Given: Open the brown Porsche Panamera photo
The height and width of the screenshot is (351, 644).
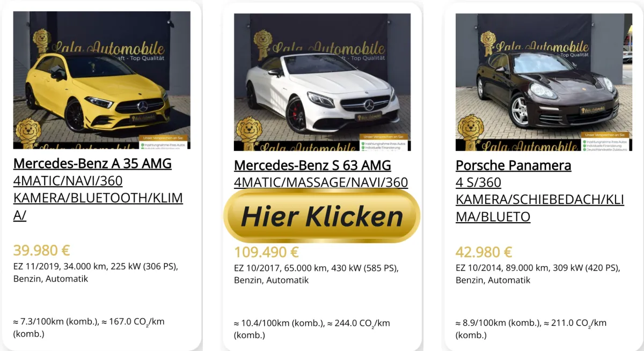Looking at the screenshot, I should (544, 82).
